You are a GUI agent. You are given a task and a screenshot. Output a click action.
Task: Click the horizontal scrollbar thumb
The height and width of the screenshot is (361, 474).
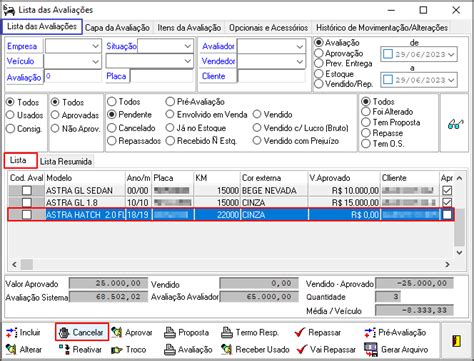pos(27,264)
